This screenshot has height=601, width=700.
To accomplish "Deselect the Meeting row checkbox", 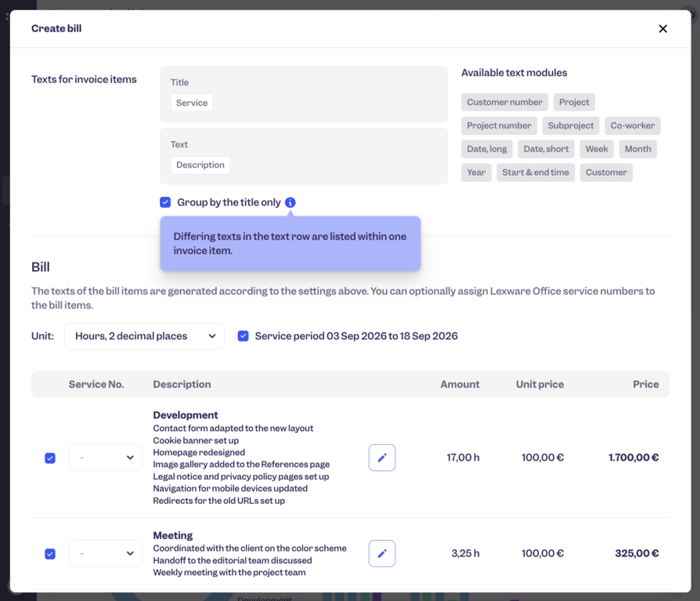I will point(50,554).
